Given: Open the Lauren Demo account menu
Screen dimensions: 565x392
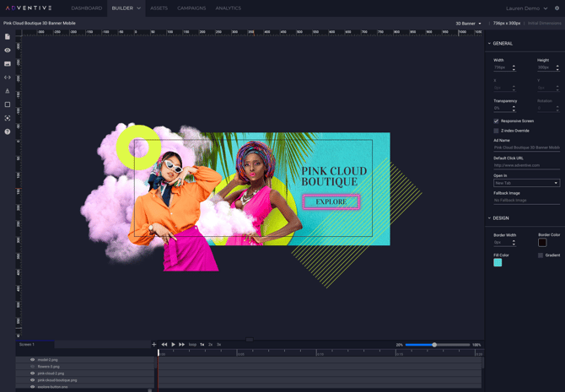Looking at the screenshot, I should [526, 8].
